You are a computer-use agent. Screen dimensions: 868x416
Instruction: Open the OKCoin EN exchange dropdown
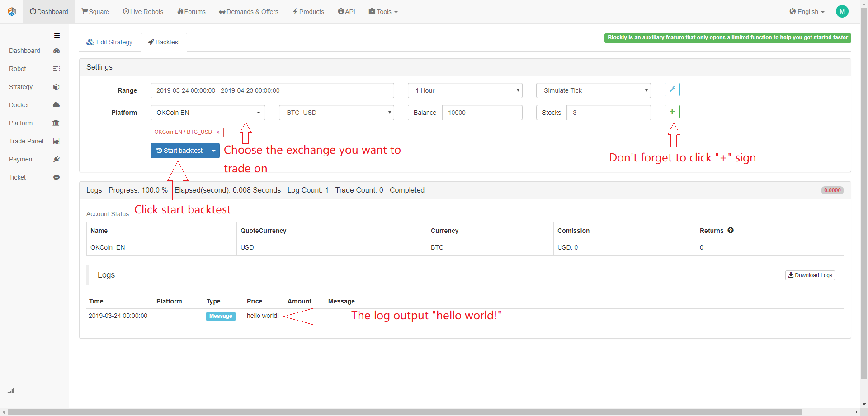(x=208, y=113)
